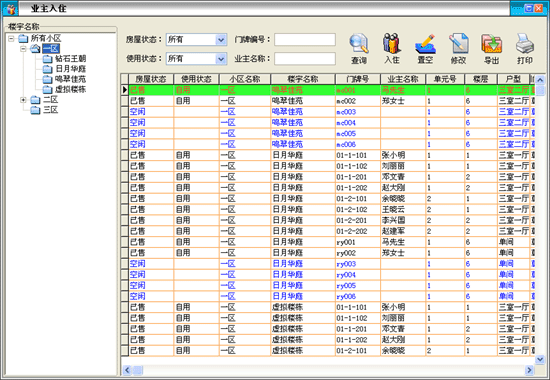550x380 pixels.
Task: Click folder icon of 鸣翠佳苑 in tree
Action: coord(47,79)
